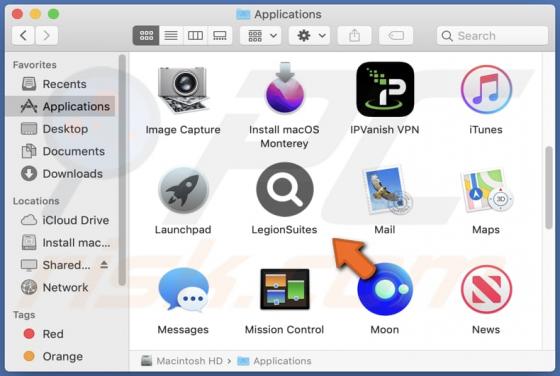Click the Image Capture label
Viewport: 560px width, 376px height.
[183, 130]
